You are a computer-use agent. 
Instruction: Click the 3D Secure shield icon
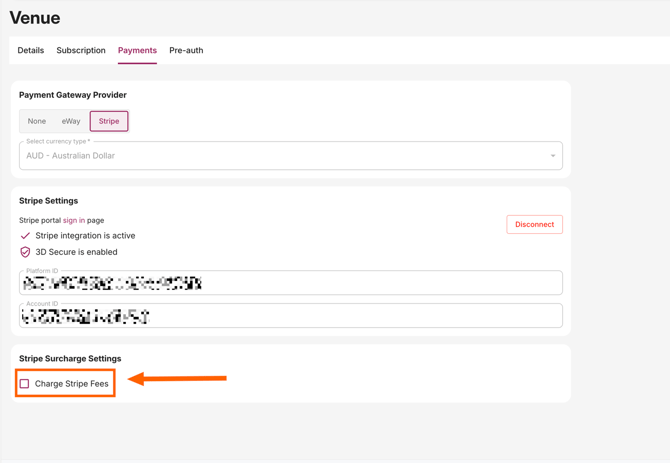coord(25,252)
